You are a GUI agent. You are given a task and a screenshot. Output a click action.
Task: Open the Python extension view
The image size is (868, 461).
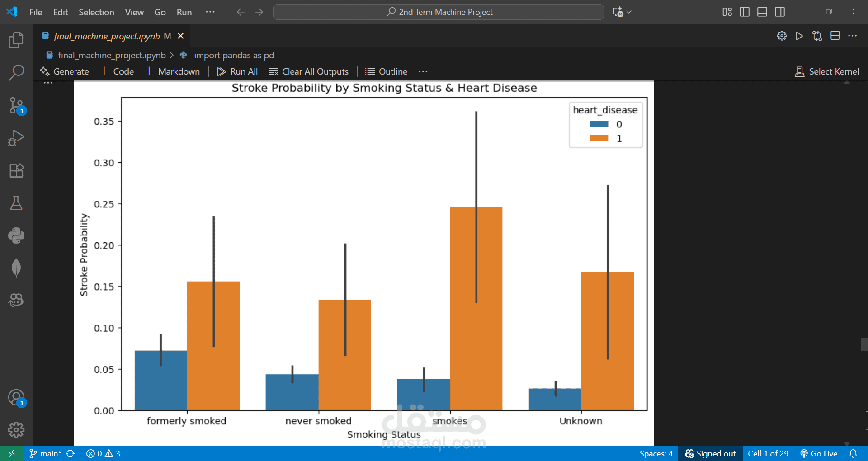(16, 235)
